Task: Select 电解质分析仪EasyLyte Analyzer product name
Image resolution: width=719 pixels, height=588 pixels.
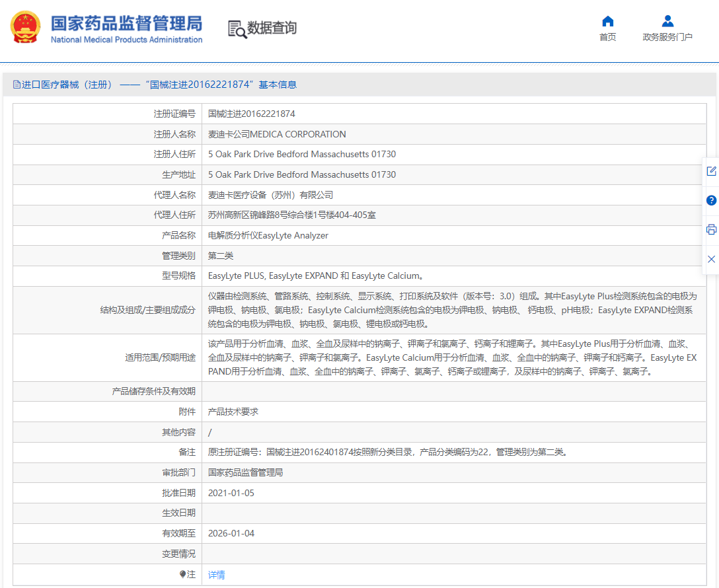Action: [x=268, y=236]
